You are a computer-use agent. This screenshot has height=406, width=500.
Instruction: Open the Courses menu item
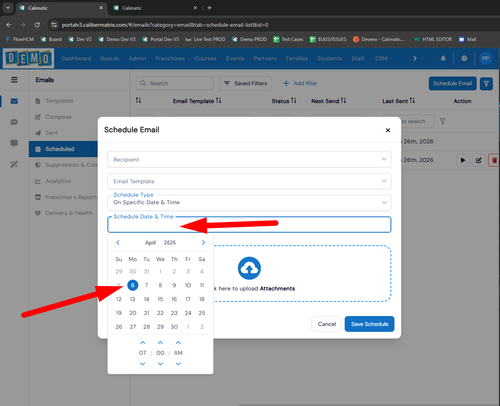(x=205, y=58)
